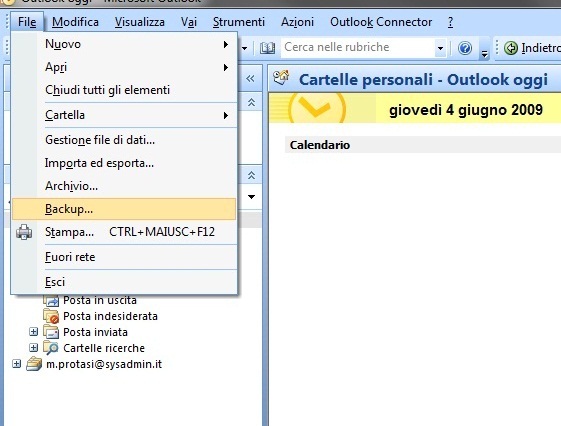The height and width of the screenshot is (426, 561).
Task: Open the Cerca nelle rubriche dropdown arrow
Action: pos(440,48)
